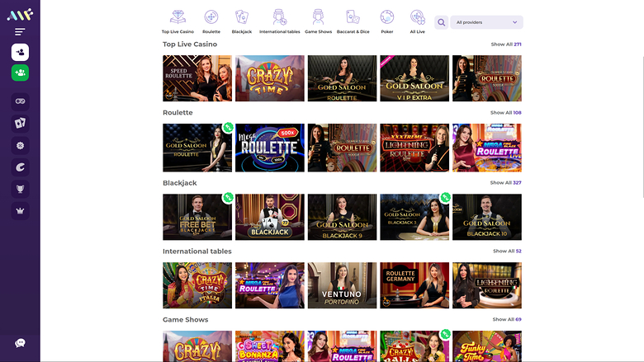Open the Blackjack game with male dealer

(x=270, y=217)
